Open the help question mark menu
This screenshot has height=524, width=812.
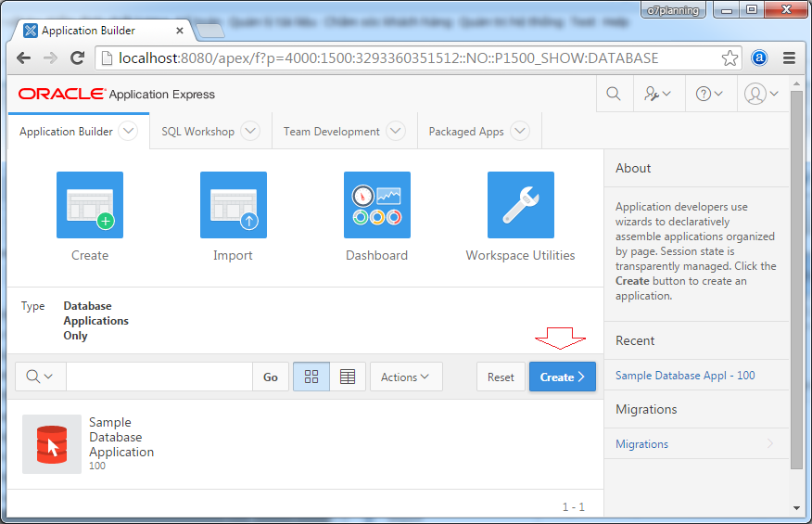pos(709,94)
